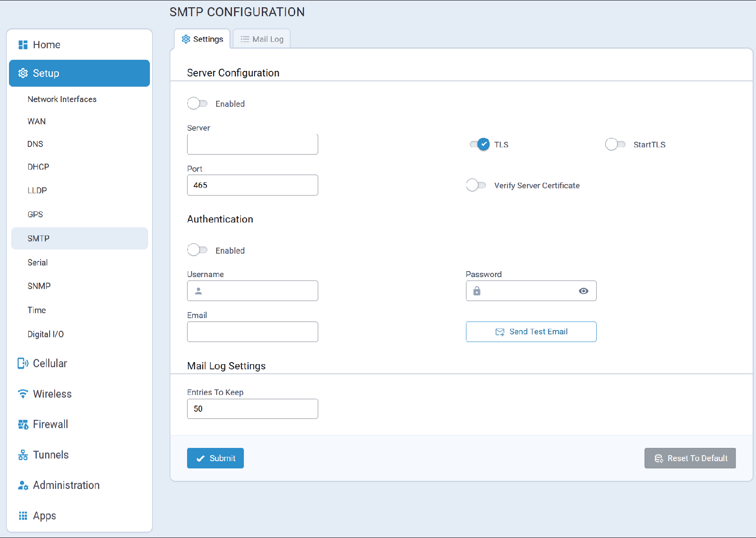Click the Firewall icon in sidebar
756x538 pixels.
pos(23,424)
